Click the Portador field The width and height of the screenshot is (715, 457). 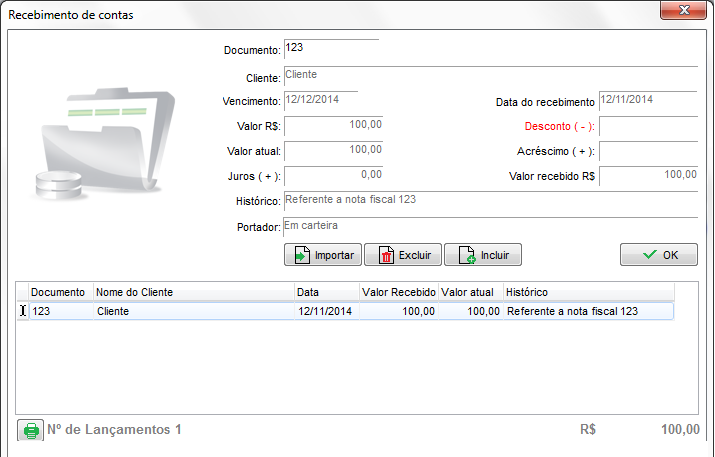tap(490, 226)
